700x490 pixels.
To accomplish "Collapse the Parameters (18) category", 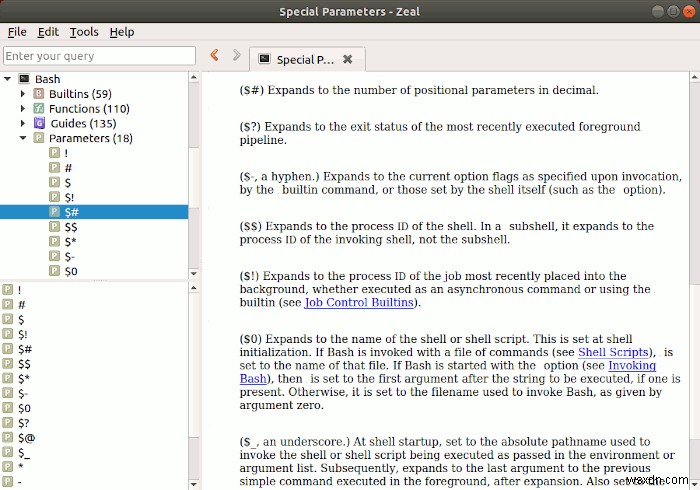I will (x=23, y=138).
